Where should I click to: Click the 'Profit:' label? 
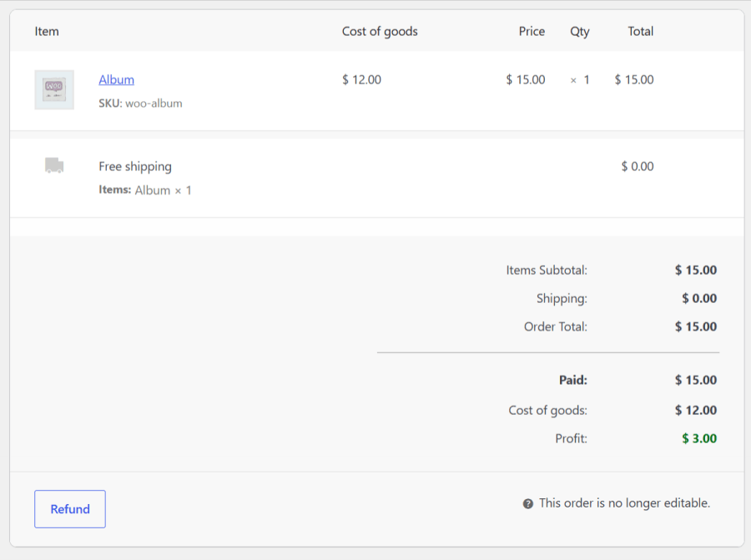pyautogui.click(x=571, y=439)
